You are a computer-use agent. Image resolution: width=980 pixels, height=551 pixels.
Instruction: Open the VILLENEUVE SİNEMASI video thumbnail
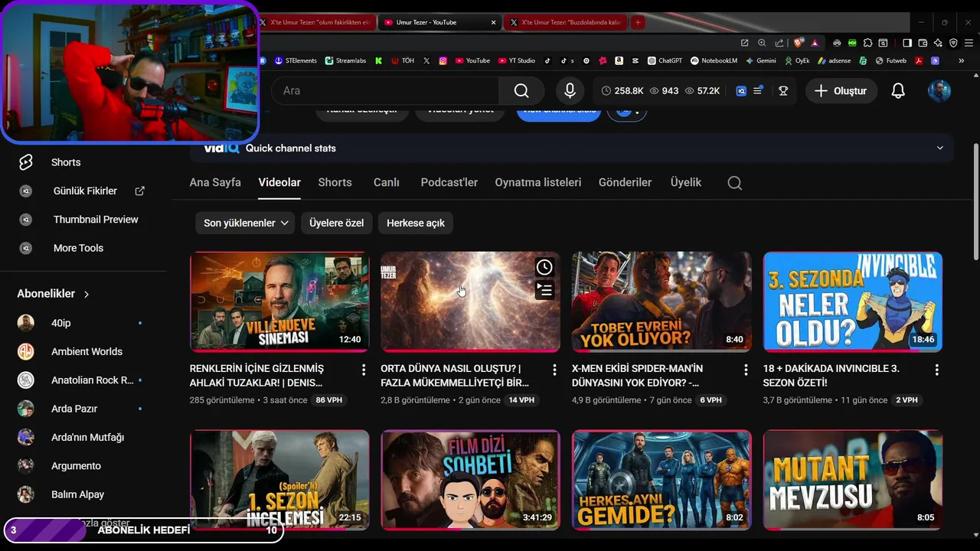click(x=279, y=302)
